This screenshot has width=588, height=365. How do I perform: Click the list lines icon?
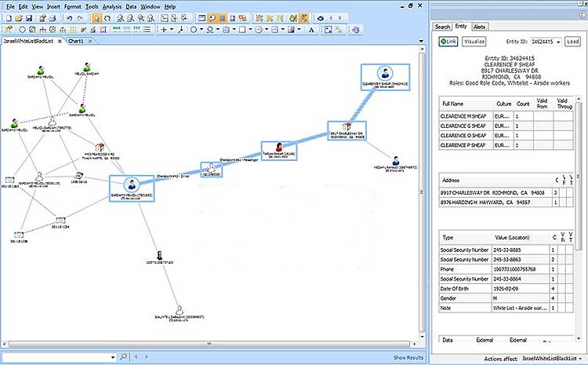147,29
